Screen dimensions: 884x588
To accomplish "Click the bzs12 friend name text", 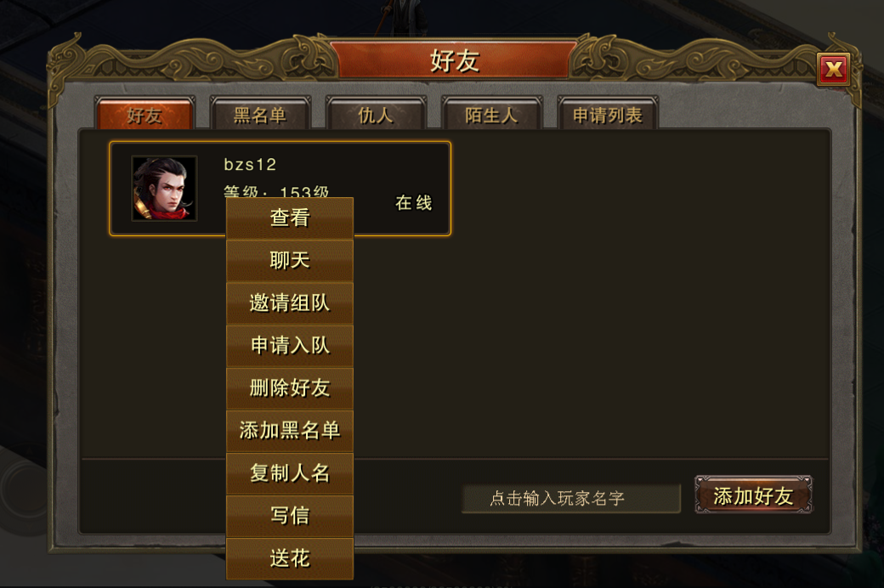I will (250, 165).
